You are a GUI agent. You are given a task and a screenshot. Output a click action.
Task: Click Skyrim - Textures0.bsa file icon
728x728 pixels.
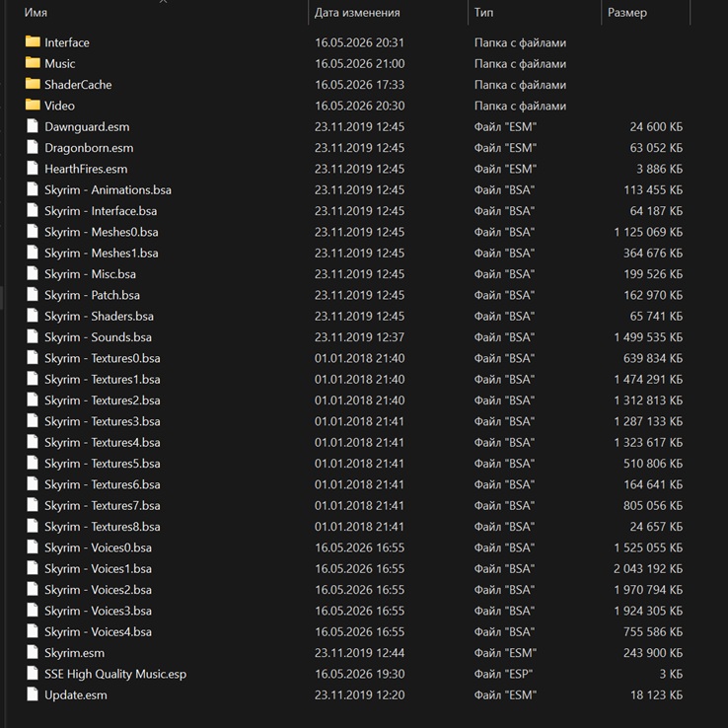pos(33,357)
